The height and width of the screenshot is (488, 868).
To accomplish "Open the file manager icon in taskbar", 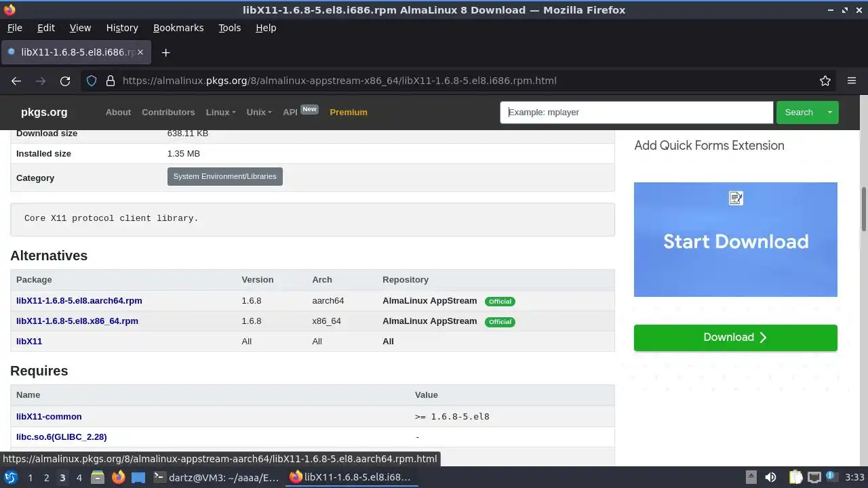I will click(98, 477).
